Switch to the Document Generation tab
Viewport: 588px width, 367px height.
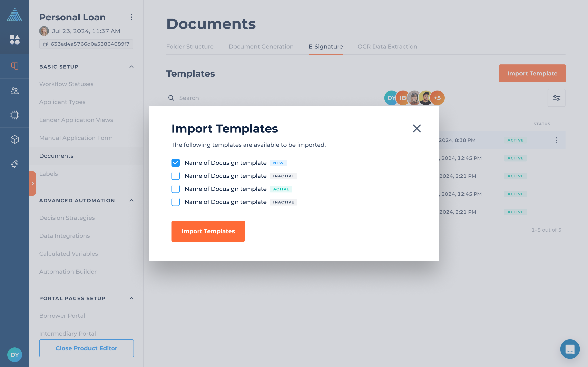pyautogui.click(x=261, y=47)
